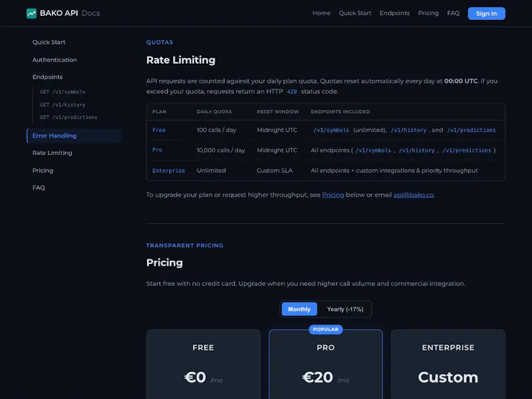This screenshot has height=399, width=532.
Task: Click the FREE pricing card heading
Action: coord(203,348)
